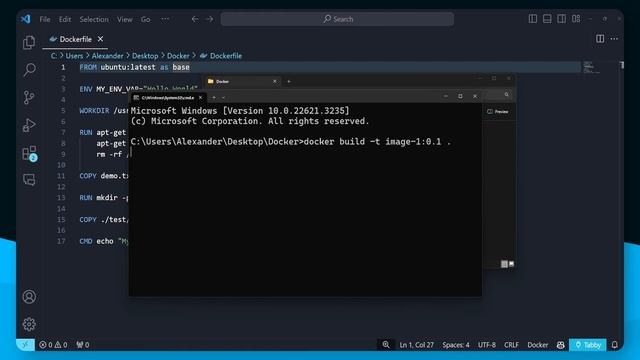Open the terminal profile dropdown arrow
The height and width of the screenshot is (360, 640).
click(223, 98)
